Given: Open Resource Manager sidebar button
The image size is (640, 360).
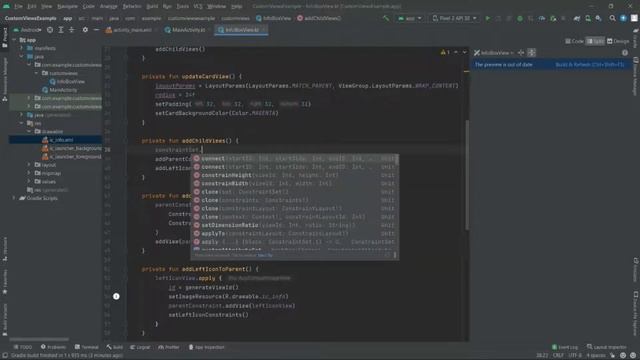Looking at the screenshot, I should click(x=4, y=79).
